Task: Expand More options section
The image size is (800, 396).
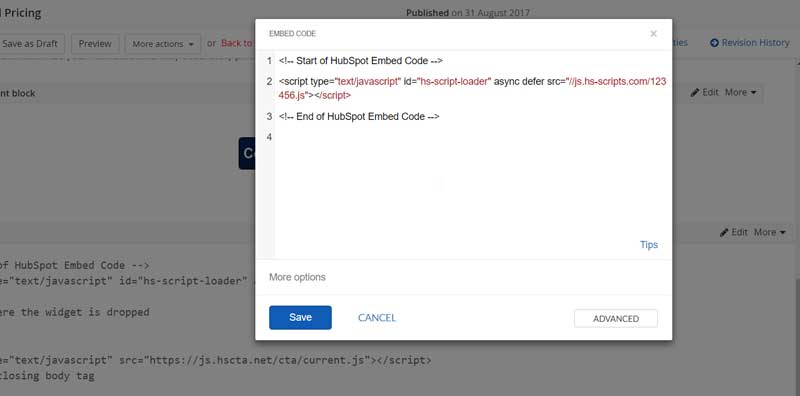Action: tap(297, 277)
